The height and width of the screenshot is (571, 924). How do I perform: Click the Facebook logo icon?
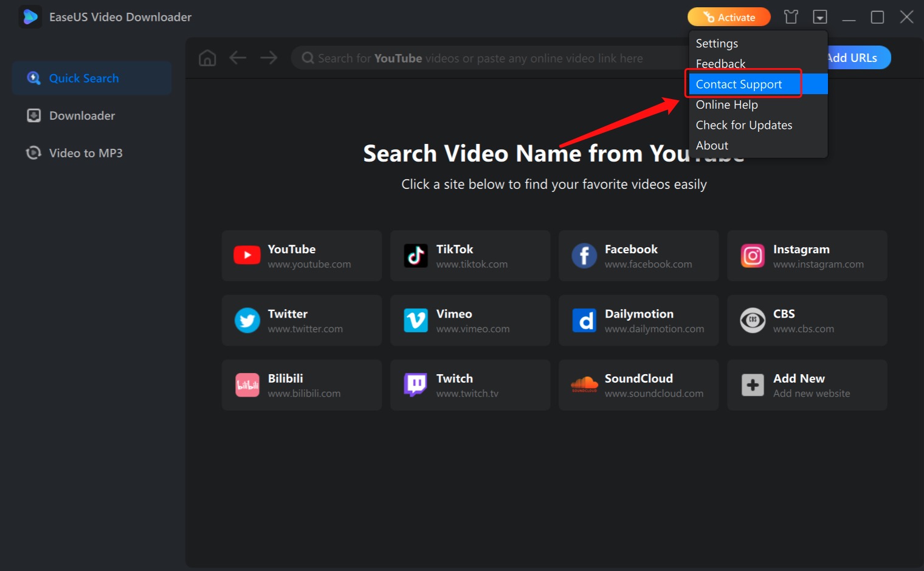point(584,256)
